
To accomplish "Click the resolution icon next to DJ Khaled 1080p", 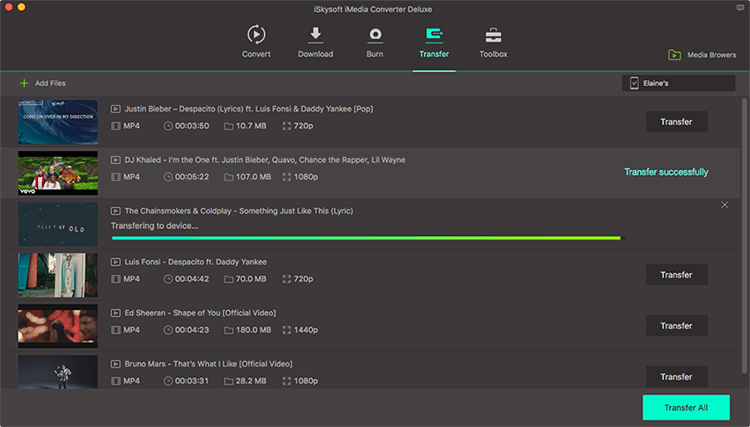I will (287, 177).
